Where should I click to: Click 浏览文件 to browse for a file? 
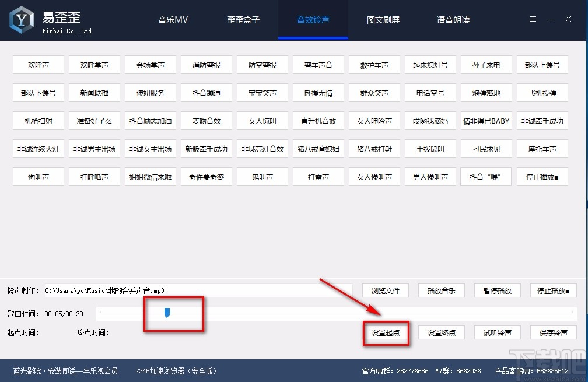(x=386, y=290)
